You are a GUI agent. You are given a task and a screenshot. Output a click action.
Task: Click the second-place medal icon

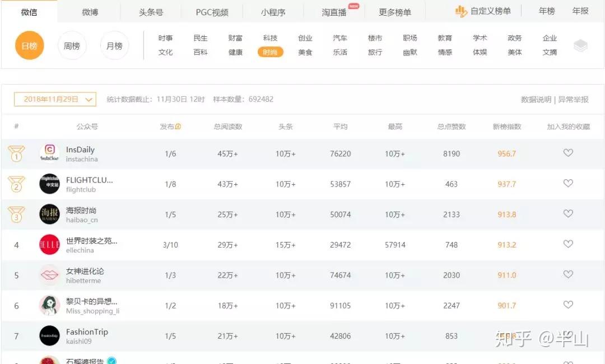tap(16, 184)
